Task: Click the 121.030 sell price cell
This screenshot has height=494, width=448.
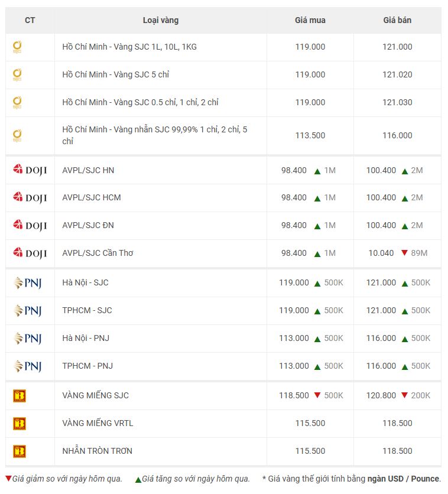Action: (x=397, y=102)
